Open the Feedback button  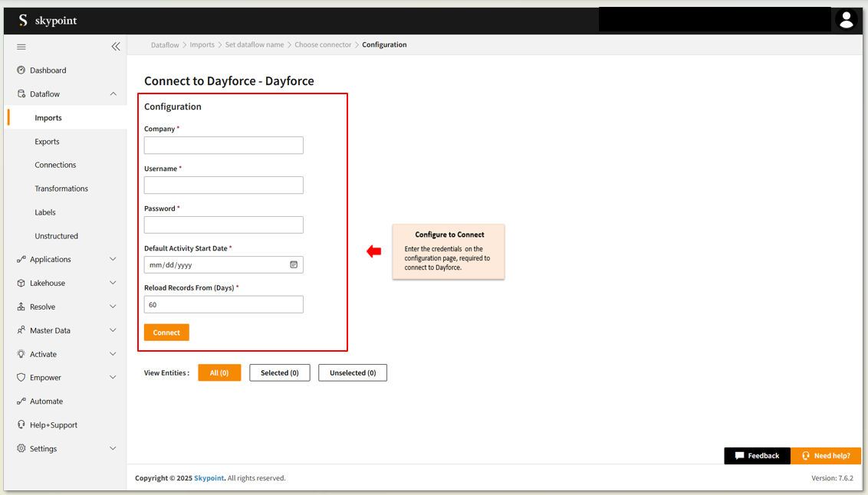[758, 456]
